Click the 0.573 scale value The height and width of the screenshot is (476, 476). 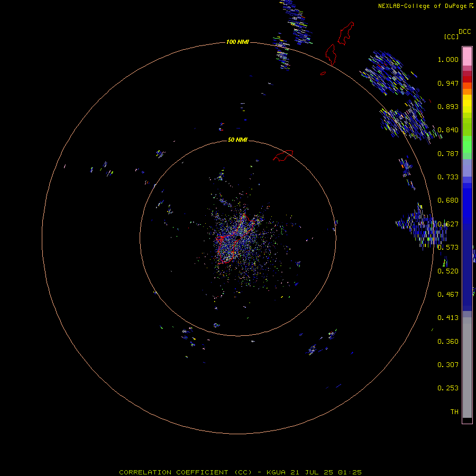(x=448, y=248)
